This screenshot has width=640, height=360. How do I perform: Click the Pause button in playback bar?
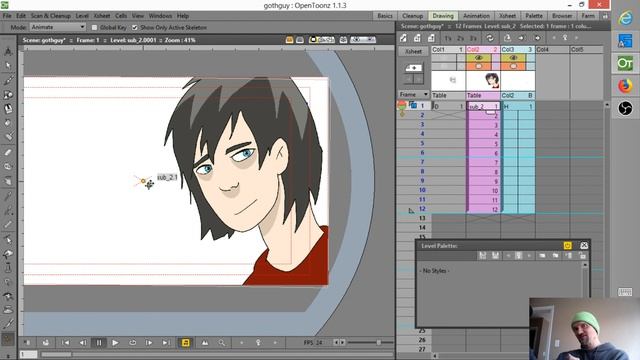point(99,343)
